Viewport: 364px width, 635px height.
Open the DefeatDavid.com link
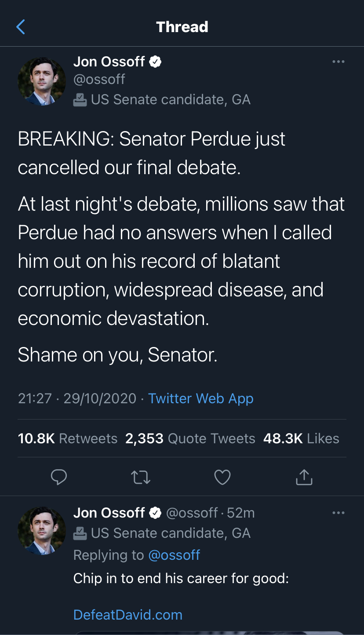click(127, 615)
